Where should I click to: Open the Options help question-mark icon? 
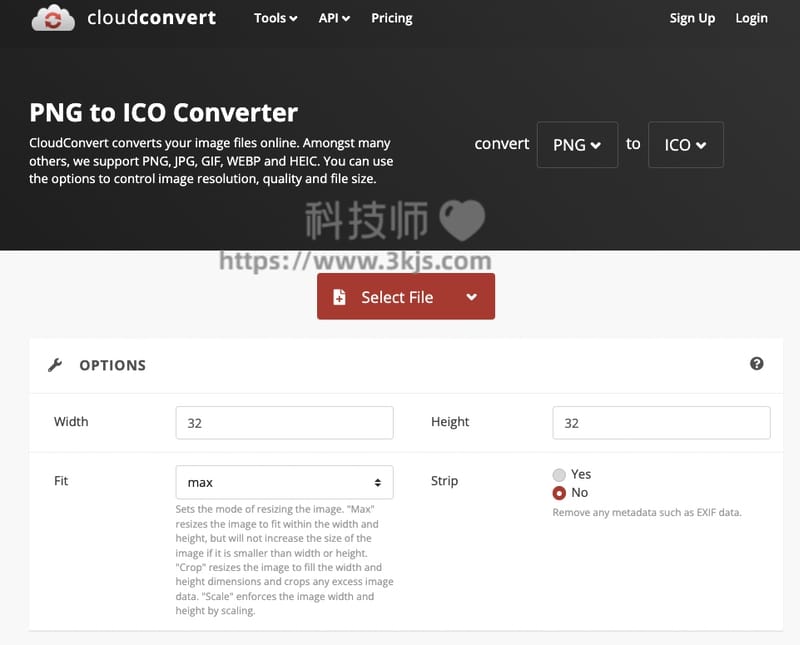pos(757,363)
